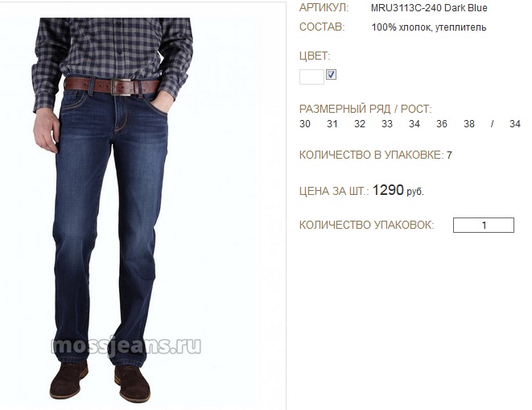This screenshot has height=410, width=532.
Task: Click the КОЛИЧЕСТВО УПАКОВОК label
Action: (x=366, y=225)
